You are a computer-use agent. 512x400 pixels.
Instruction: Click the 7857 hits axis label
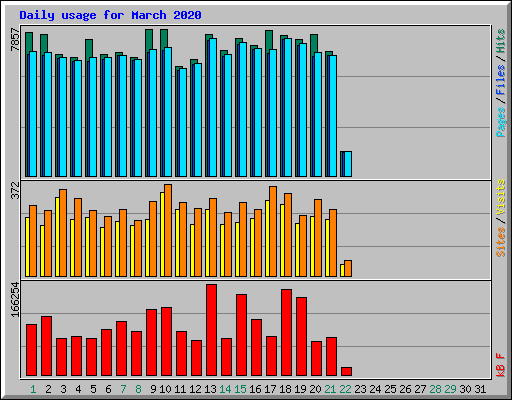15,39
